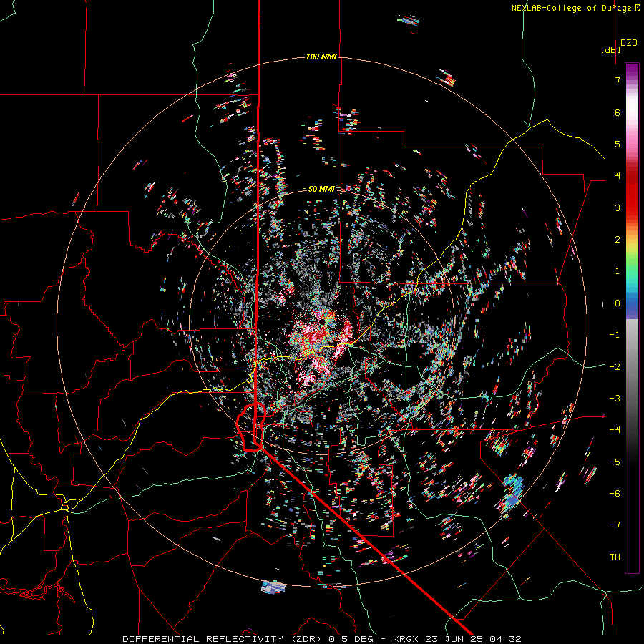Click the '4' value on the dB scale
644x644 pixels.
coord(618,176)
